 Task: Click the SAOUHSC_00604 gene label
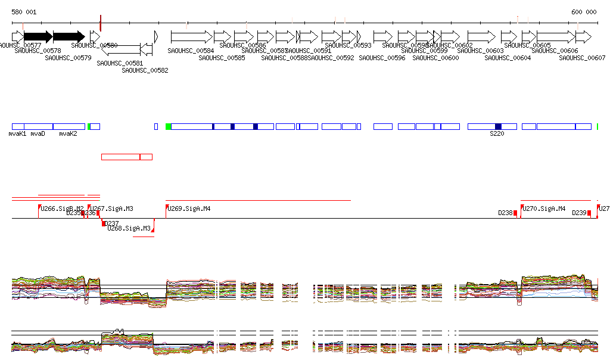point(508,58)
